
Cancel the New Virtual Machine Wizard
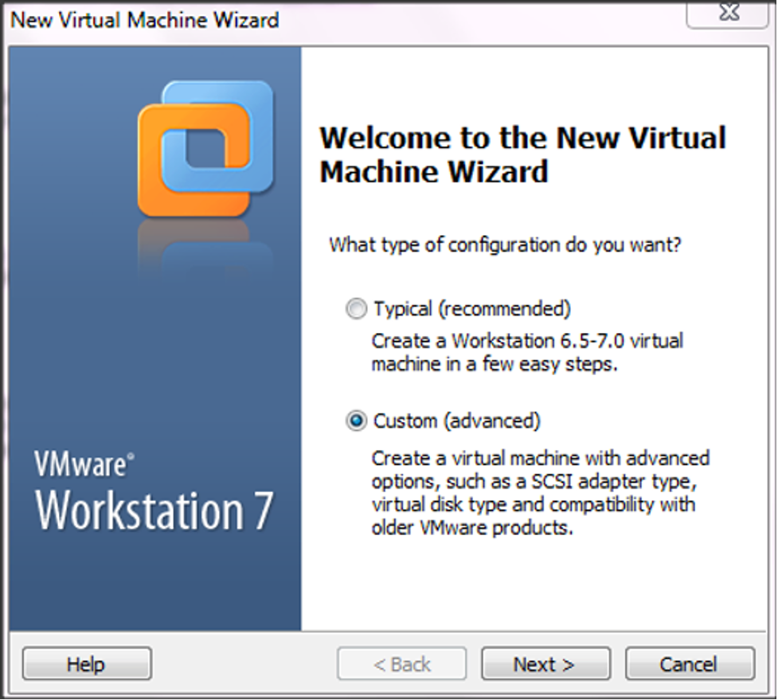click(x=688, y=663)
